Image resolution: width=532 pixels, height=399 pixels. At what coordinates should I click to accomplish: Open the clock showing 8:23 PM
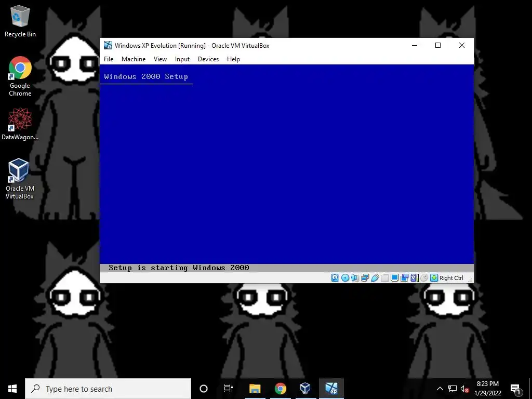coord(488,389)
